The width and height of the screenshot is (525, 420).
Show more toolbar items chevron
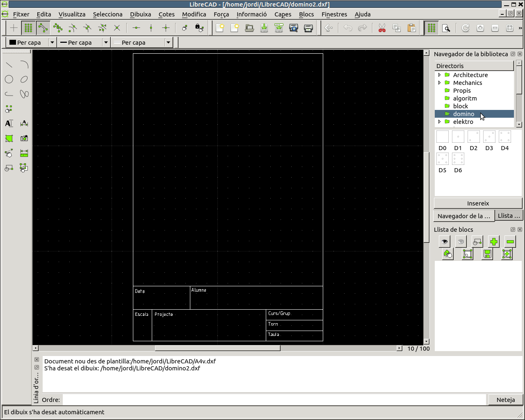point(520,28)
